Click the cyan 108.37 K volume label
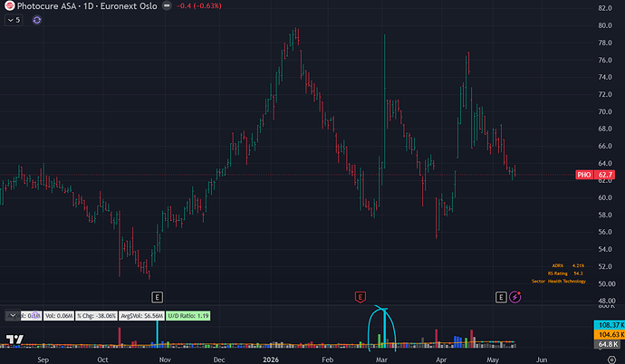Screen dimensions: 625x364 [x=610, y=325]
